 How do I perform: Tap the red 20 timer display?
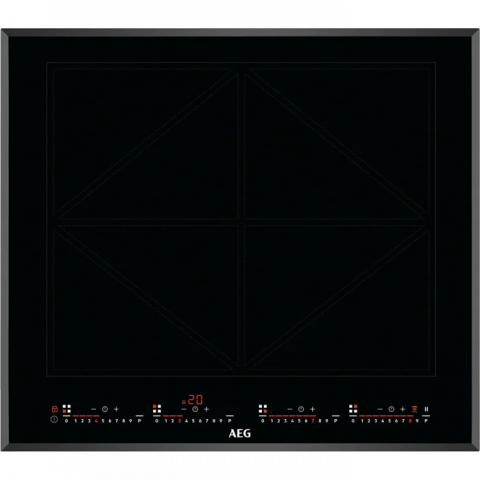point(192,400)
